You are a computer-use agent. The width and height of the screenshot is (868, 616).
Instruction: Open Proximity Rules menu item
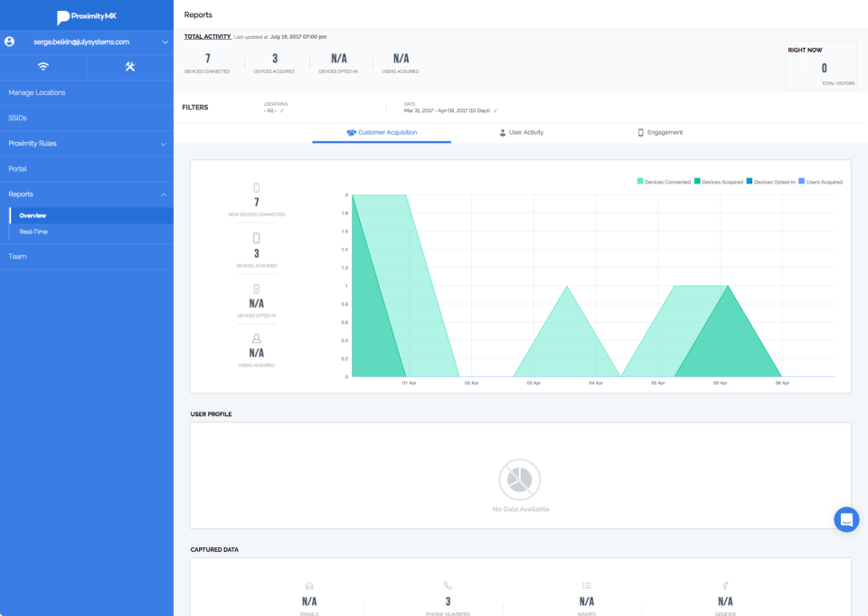click(87, 144)
